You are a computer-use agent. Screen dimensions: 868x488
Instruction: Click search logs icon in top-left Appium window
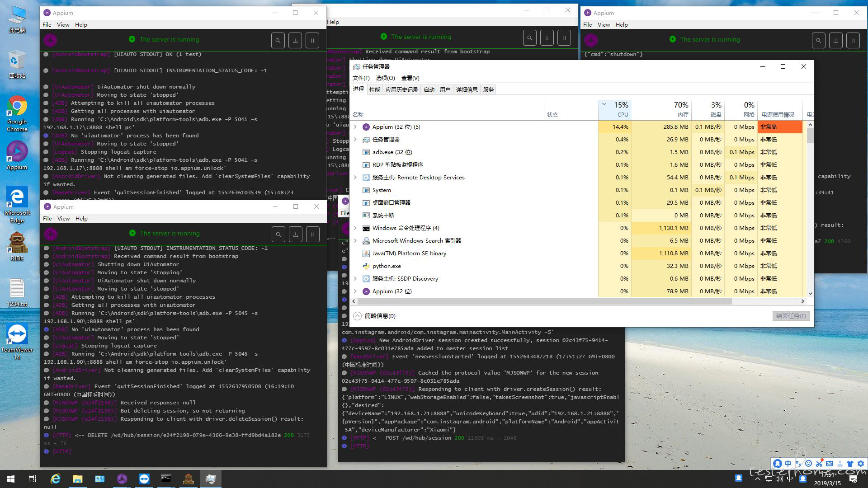[278, 40]
